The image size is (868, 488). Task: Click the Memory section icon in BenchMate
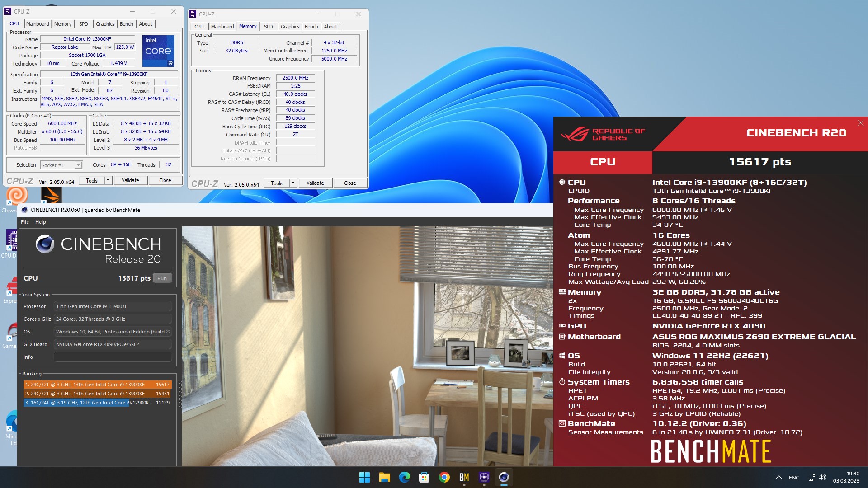pyautogui.click(x=562, y=292)
